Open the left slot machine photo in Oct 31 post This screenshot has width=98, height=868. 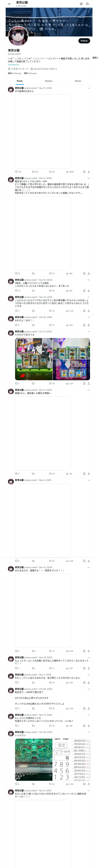point(33,359)
